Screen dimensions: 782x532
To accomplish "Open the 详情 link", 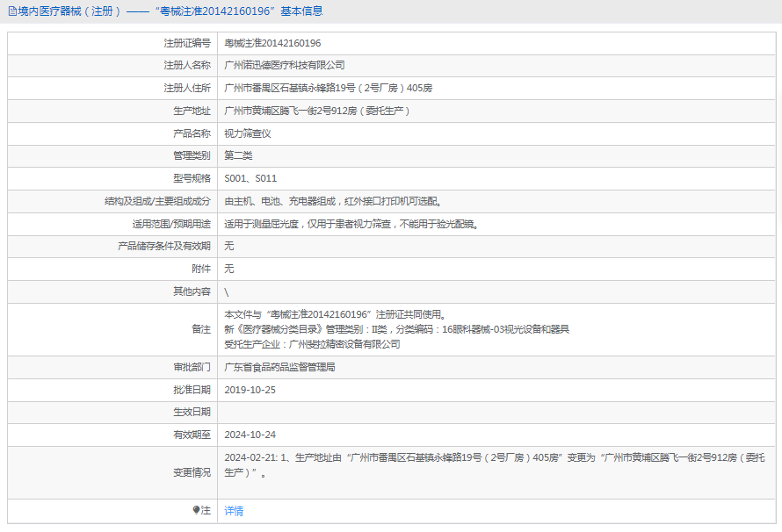I will click(234, 511).
